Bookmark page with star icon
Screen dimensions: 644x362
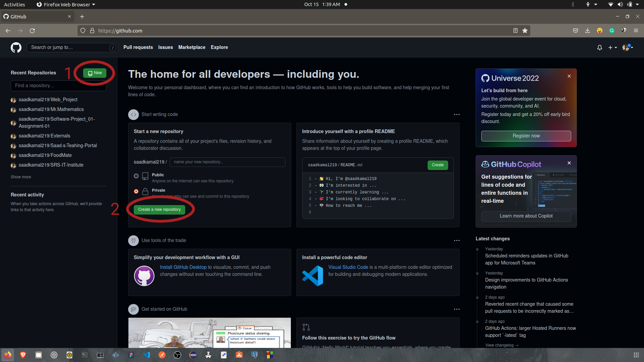[525, 31]
